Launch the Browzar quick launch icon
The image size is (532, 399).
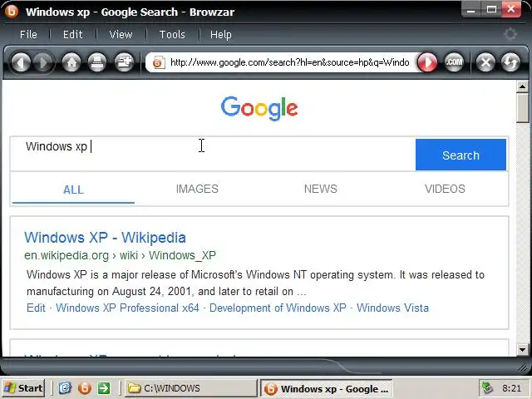click(x=85, y=388)
